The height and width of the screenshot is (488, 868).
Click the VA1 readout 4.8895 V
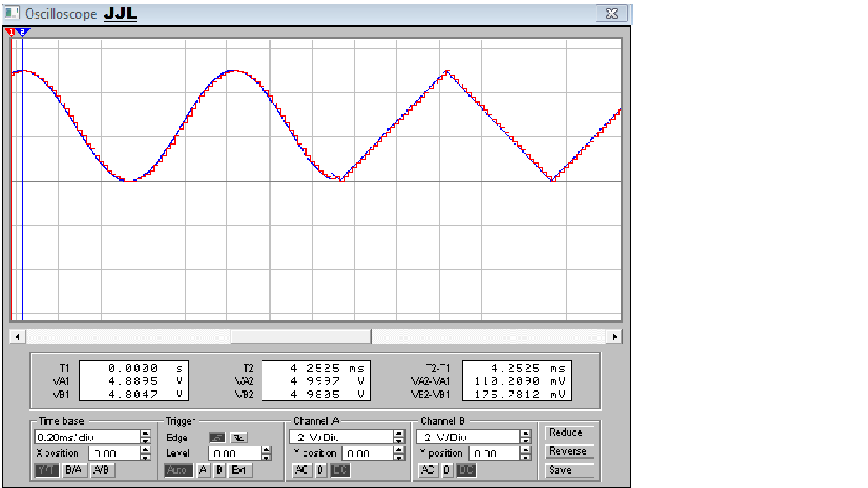(x=145, y=381)
